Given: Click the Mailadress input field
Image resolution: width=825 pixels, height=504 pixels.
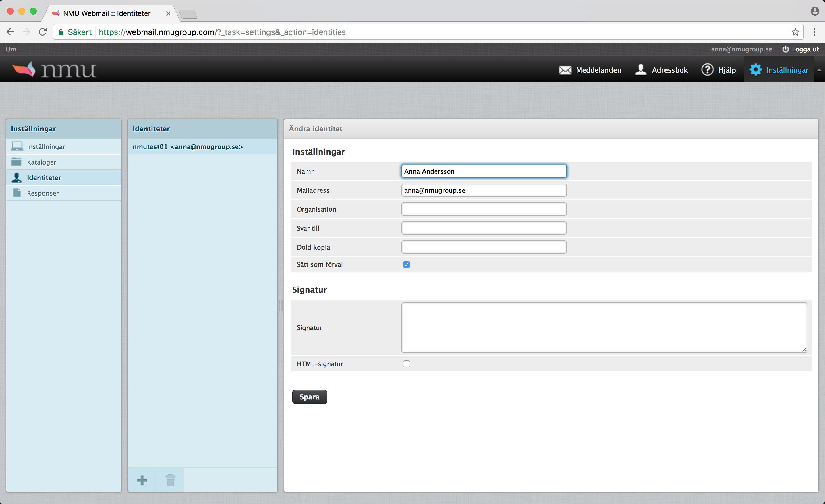Looking at the screenshot, I should pos(484,190).
